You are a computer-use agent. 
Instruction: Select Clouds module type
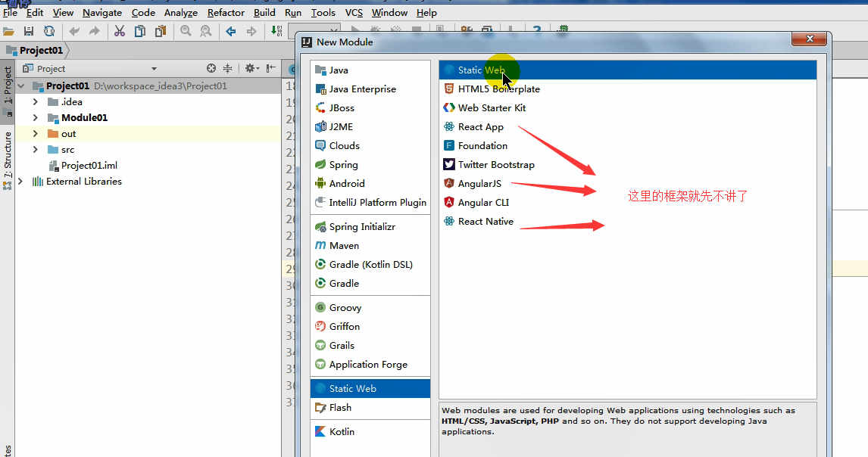point(370,145)
